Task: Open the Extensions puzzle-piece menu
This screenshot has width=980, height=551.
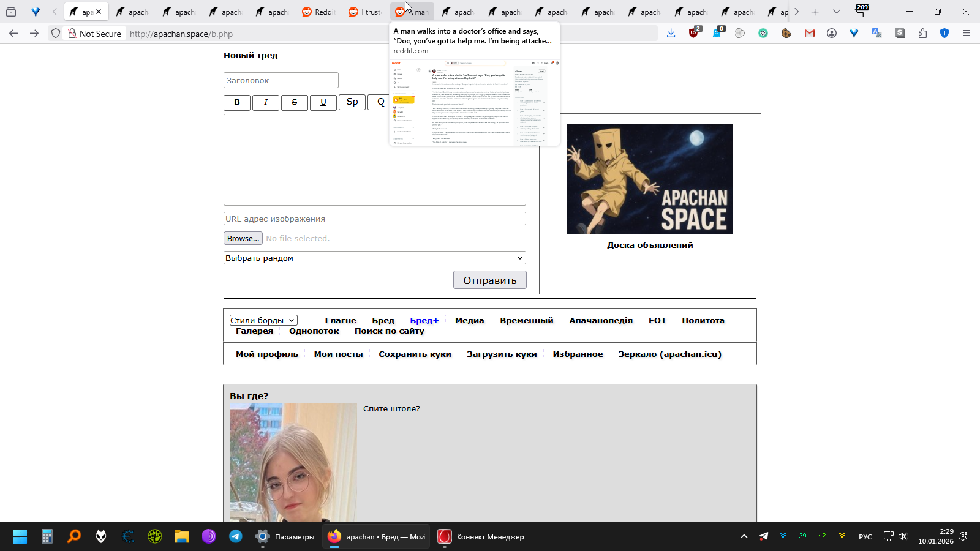Action: [x=922, y=33]
